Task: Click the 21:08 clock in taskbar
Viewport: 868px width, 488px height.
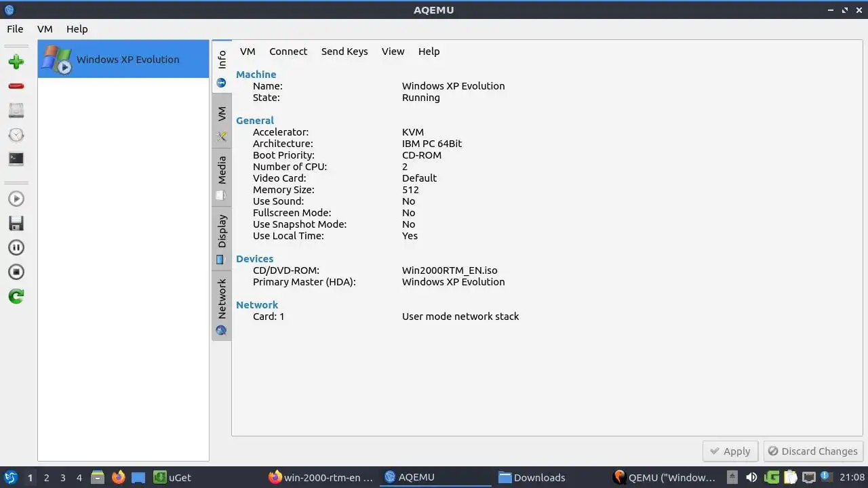Action: 852,477
